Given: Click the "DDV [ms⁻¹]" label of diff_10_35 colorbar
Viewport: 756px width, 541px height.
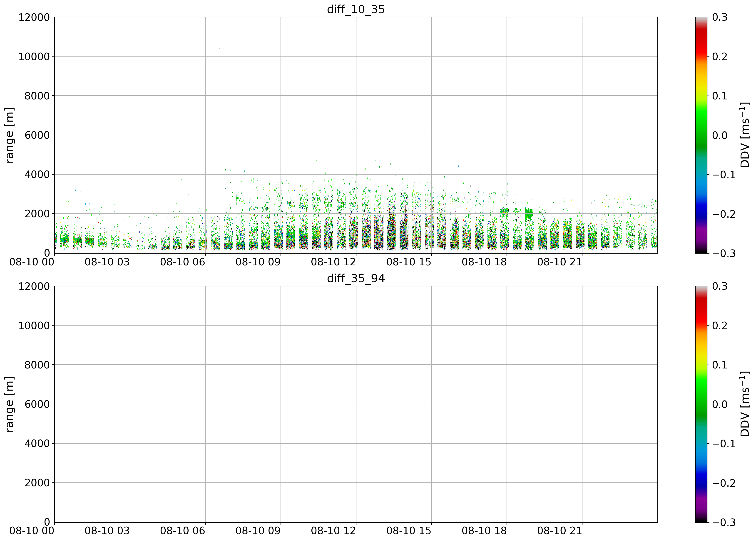Looking at the screenshot, I should pos(745,135).
